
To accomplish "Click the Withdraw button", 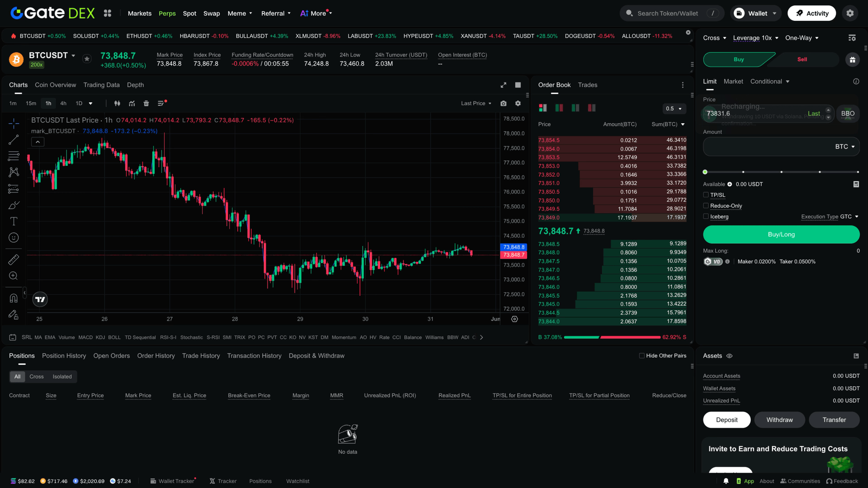I will [779, 420].
